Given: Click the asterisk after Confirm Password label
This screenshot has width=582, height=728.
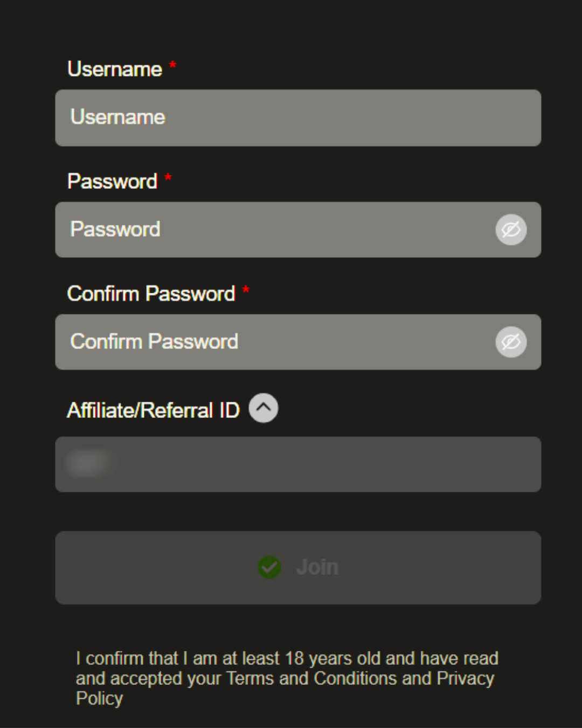Looking at the screenshot, I should point(246,290).
